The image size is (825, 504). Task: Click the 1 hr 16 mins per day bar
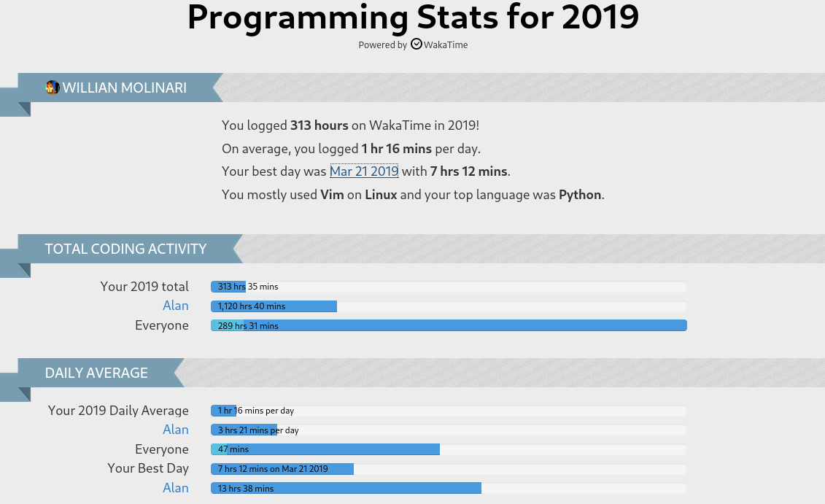(449, 411)
